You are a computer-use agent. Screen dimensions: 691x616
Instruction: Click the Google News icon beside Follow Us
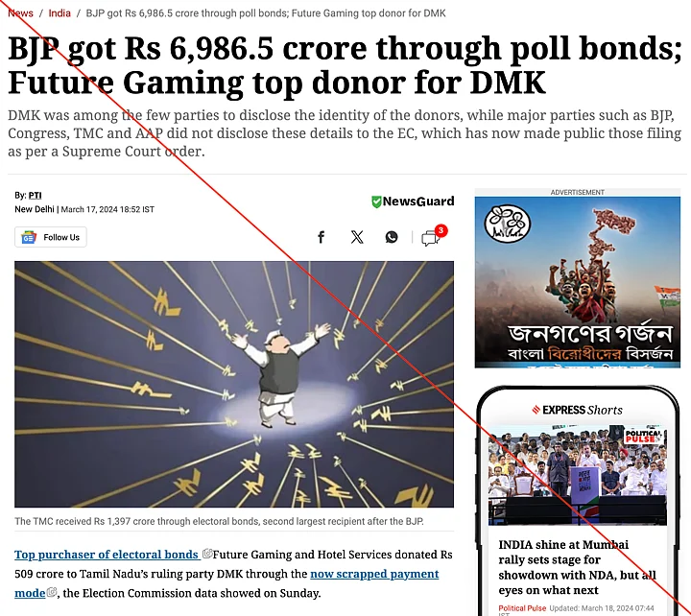(29, 237)
